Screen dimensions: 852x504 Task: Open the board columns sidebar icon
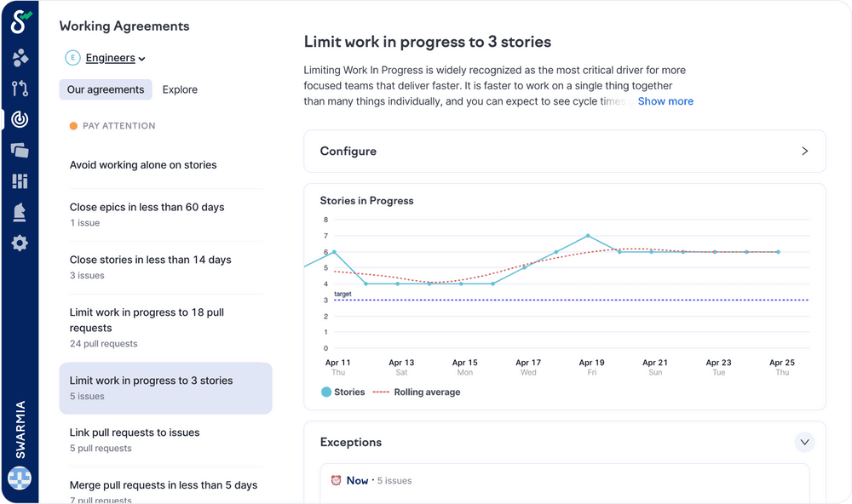coord(20,180)
